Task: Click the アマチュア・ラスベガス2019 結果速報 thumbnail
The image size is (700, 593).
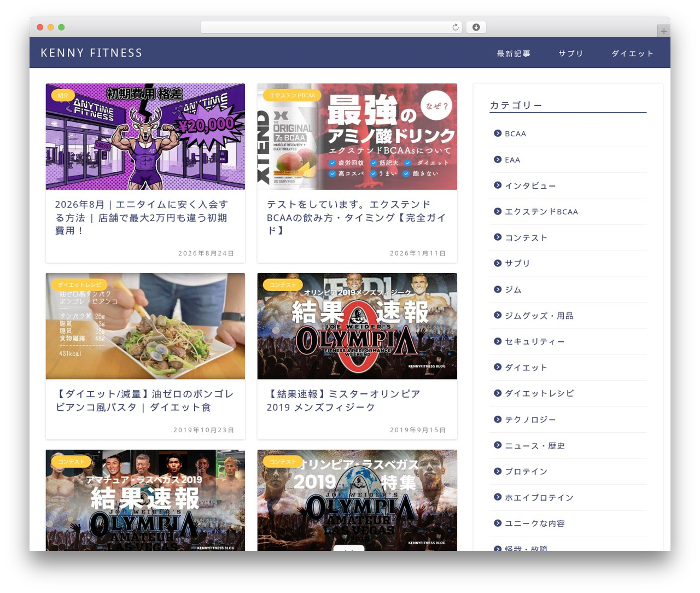Action: [x=145, y=500]
